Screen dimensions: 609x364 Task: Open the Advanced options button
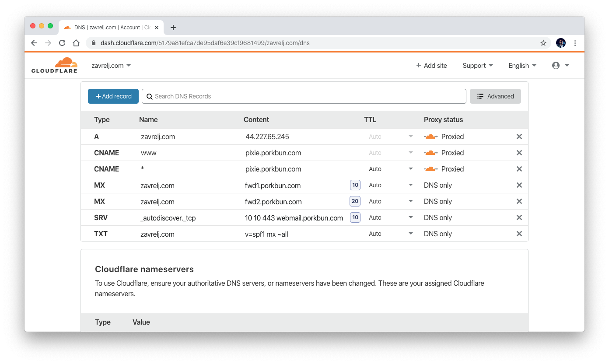pos(495,96)
